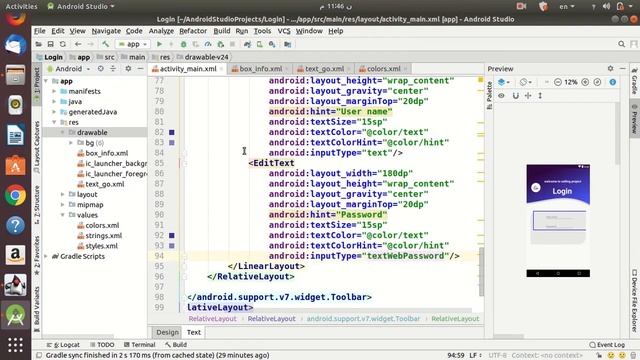The image size is (640, 360).
Task: Open the Logcat tool window
Action: (63, 344)
